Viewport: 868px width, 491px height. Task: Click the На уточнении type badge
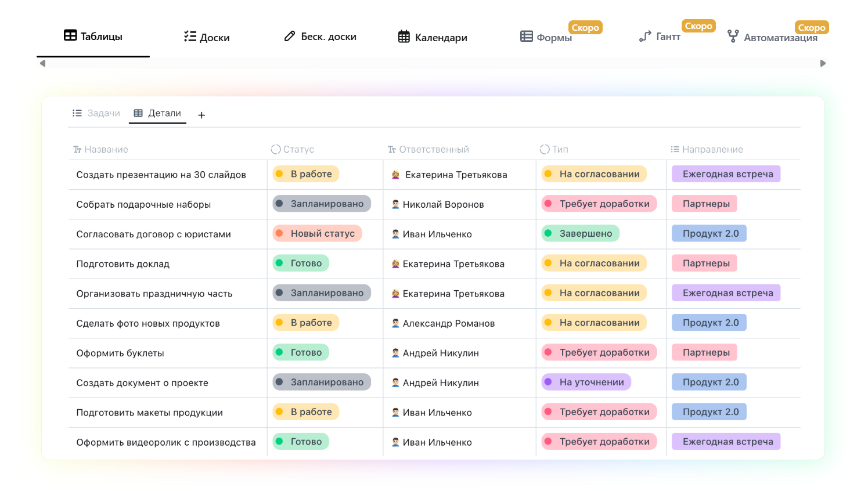[586, 382]
